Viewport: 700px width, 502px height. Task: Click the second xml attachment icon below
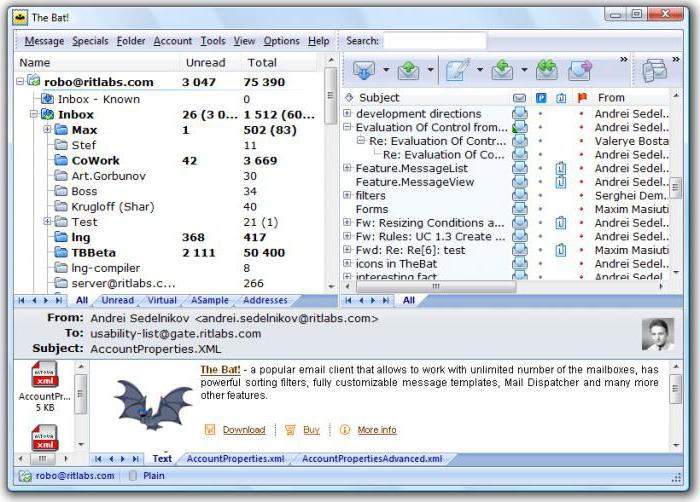click(x=45, y=438)
